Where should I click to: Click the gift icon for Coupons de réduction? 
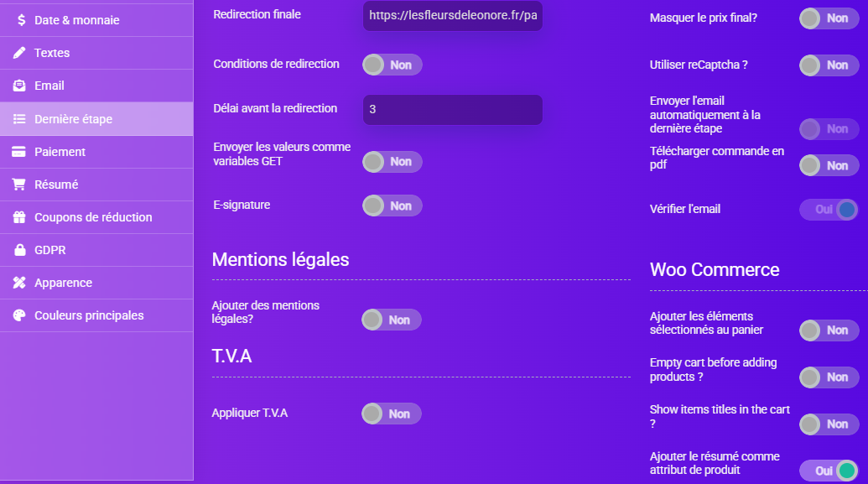point(19,217)
